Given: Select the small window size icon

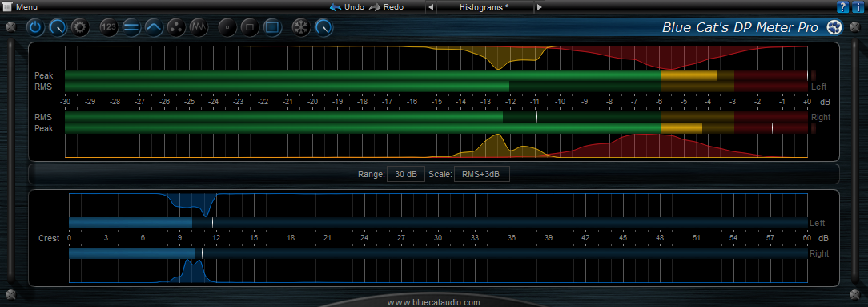Looking at the screenshot, I should (x=227, y=27).
